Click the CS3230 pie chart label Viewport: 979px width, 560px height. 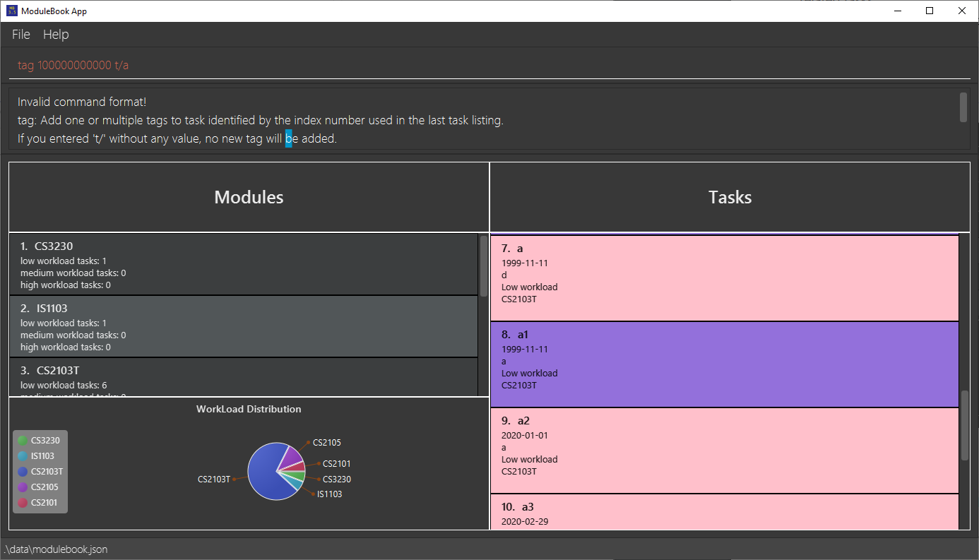tap(337, 479)
